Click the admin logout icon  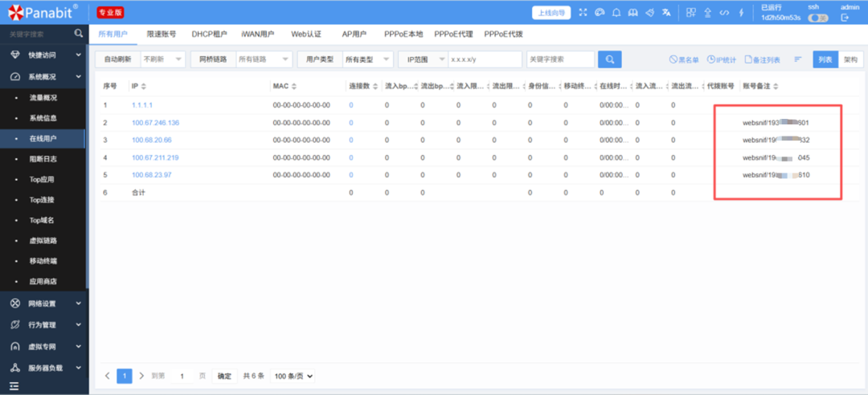(845, 18)
